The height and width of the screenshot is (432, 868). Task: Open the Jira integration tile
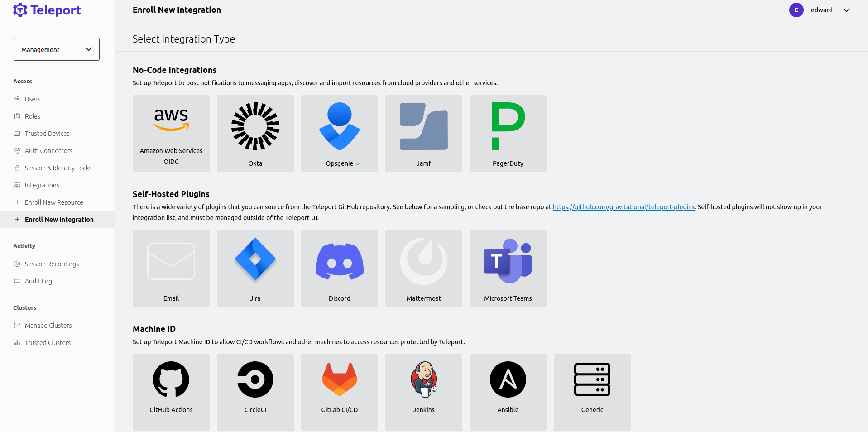[255, 268]
